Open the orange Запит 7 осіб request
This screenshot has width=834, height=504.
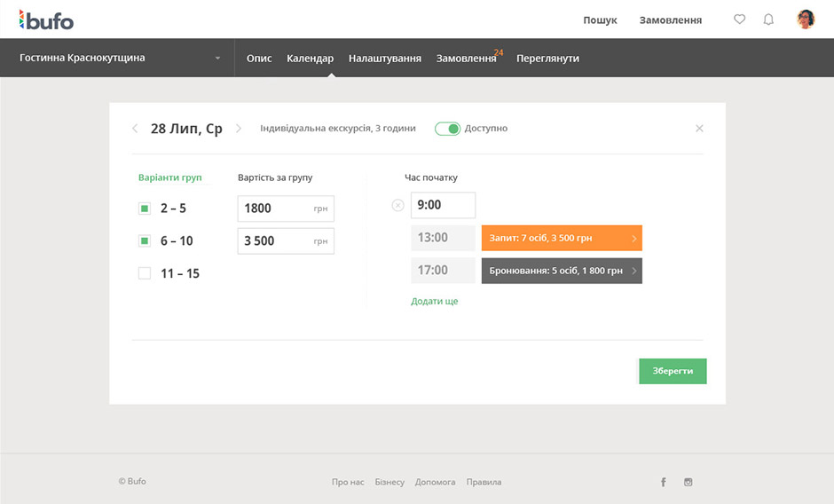tap(562, 238)
